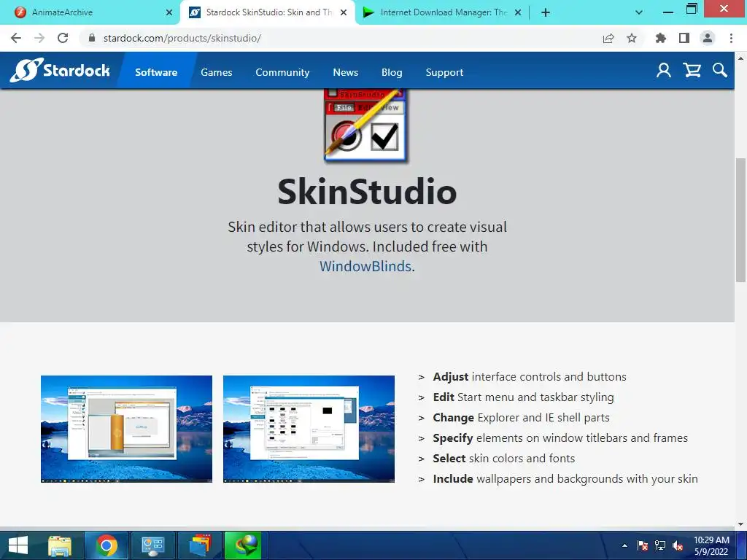Open the News menu item
Image resolution: width=747 pixels, height=560 pixels.
point(345,72)
